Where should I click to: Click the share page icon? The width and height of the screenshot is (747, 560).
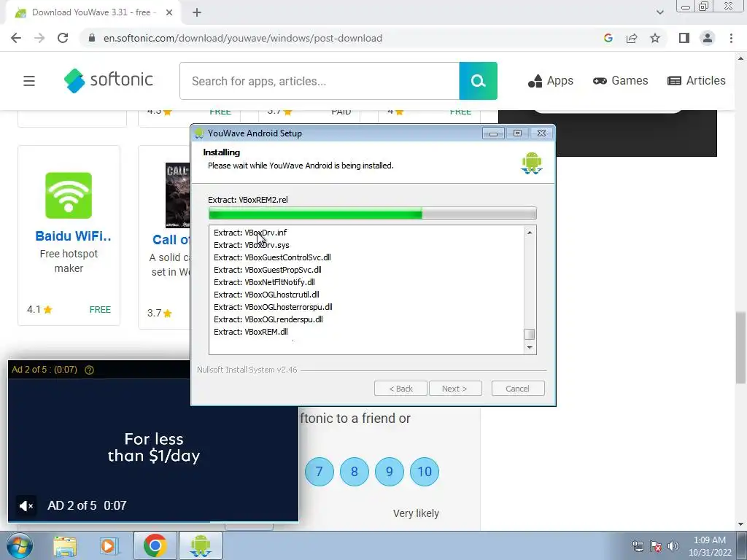click(632, 38)
